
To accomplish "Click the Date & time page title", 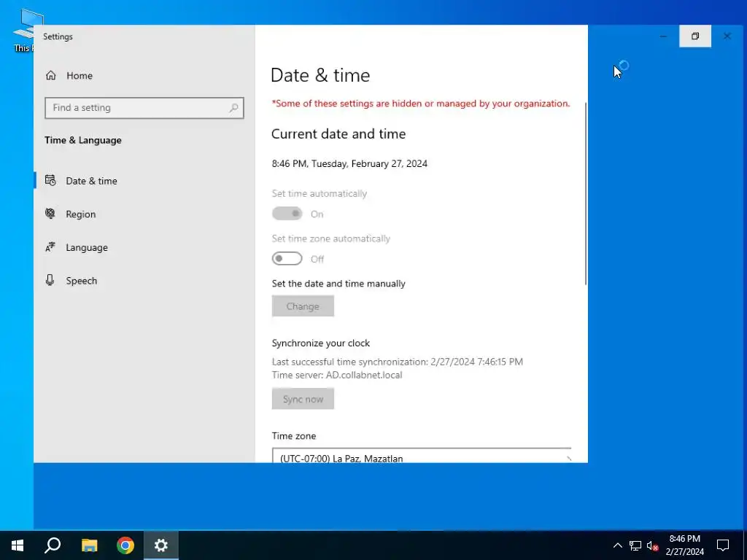I will pyautogui.click(x=320, y=75).
